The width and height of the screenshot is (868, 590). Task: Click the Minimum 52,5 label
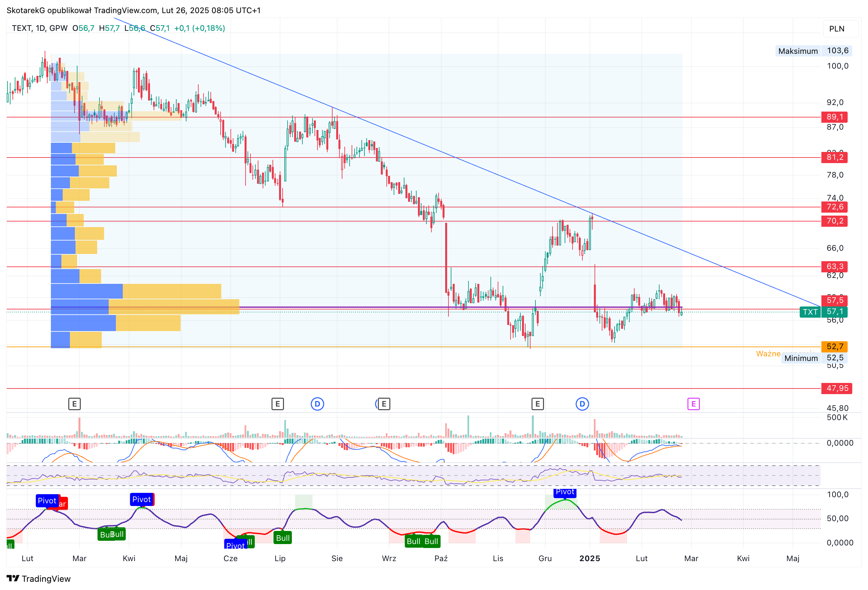[814, 358]
